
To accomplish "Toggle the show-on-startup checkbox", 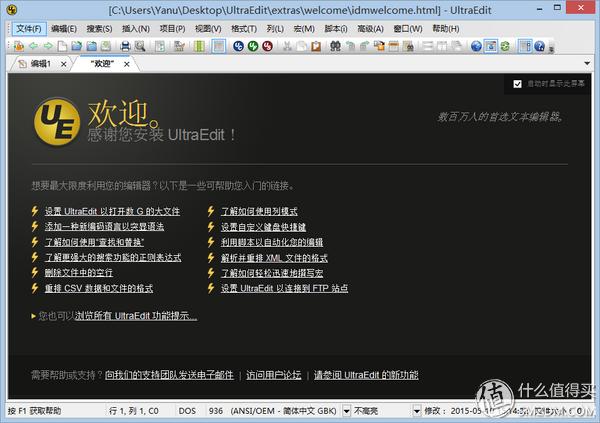I will point(517,84).
